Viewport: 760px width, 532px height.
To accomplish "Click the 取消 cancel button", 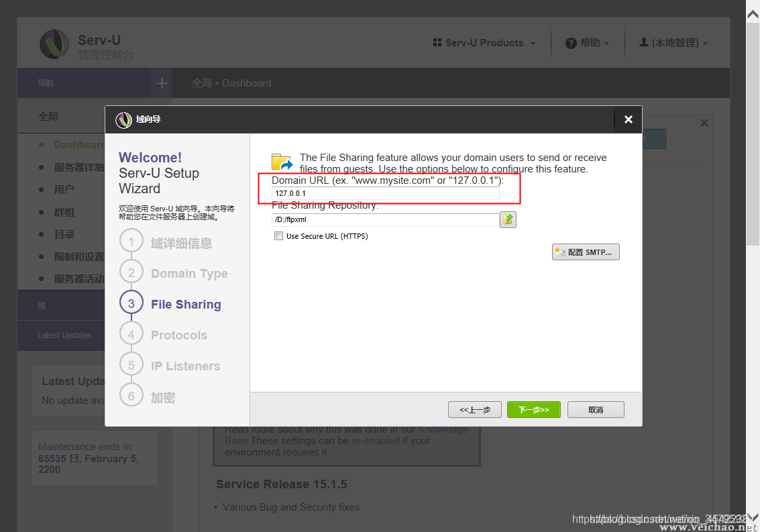I will 596,410.
